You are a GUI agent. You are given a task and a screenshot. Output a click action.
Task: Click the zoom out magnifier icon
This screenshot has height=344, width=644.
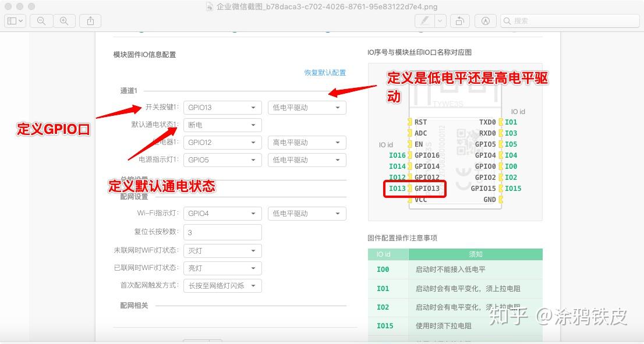click(41, 21)
